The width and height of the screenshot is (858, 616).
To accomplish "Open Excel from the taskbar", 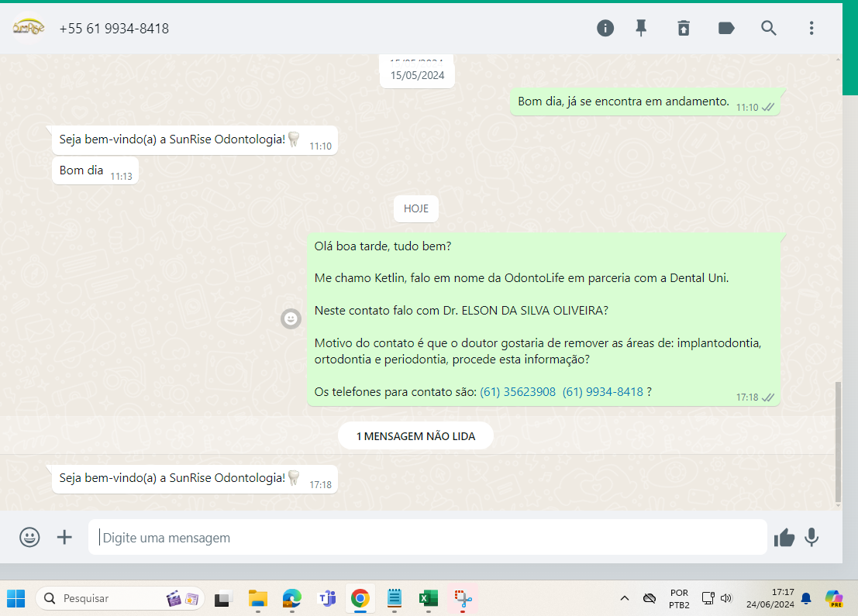I will pyautogui.click(x=429, y=598).
